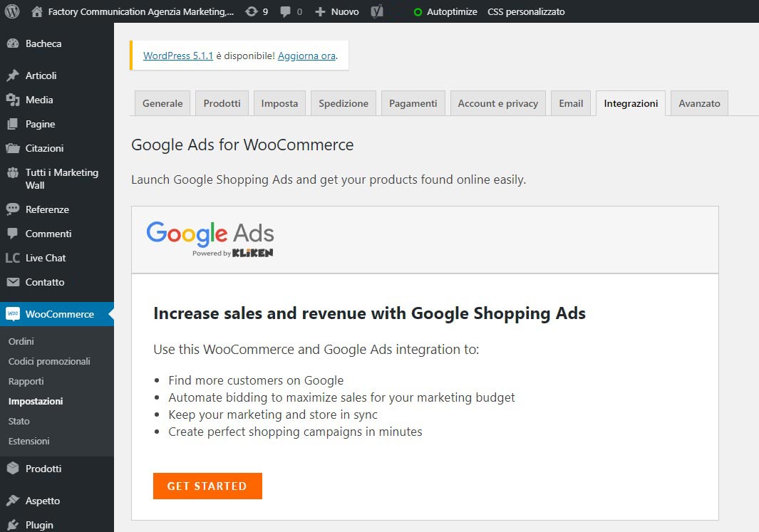759x532 pixels.
Task: Click the orange GET STARTED button
Action: [207, 486]
